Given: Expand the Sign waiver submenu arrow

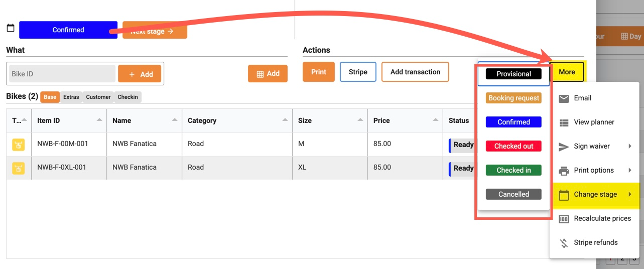Looking at the screenshot, I should 629,146.
